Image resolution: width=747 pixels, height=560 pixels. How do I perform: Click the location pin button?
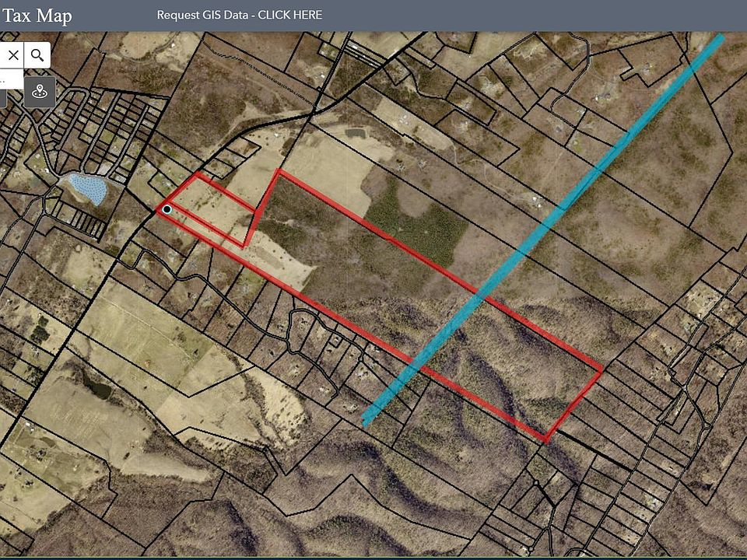click(x=39, y=91)
